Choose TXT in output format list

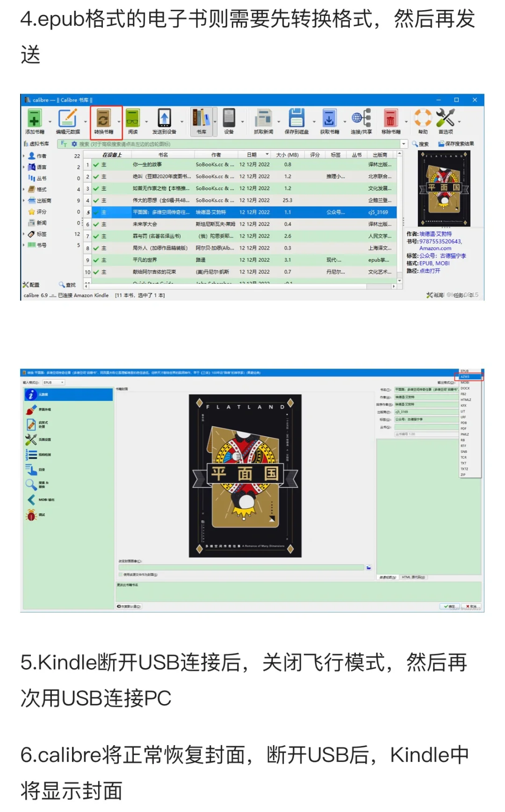click(x=469, y=463)
